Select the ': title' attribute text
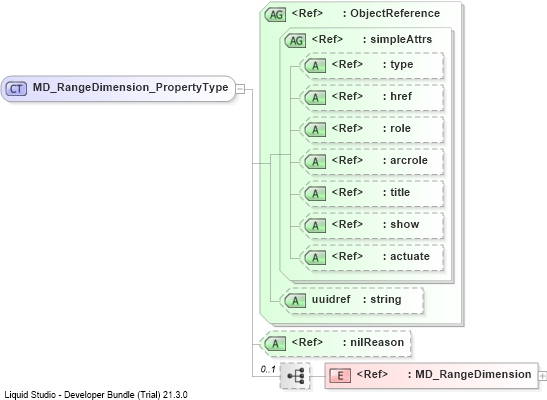 click(396, 192)
